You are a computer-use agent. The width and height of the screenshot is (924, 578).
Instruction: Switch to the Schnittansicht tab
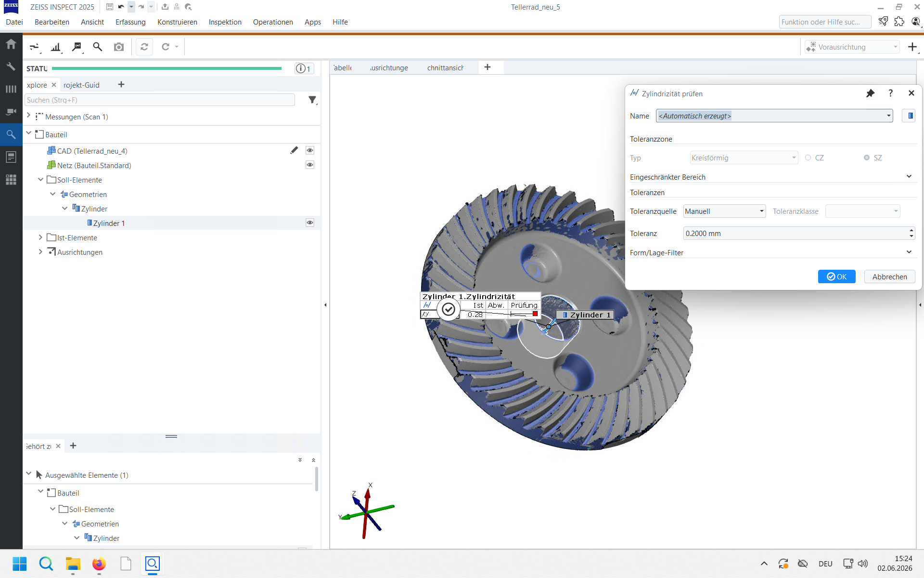tap(445, 68)
